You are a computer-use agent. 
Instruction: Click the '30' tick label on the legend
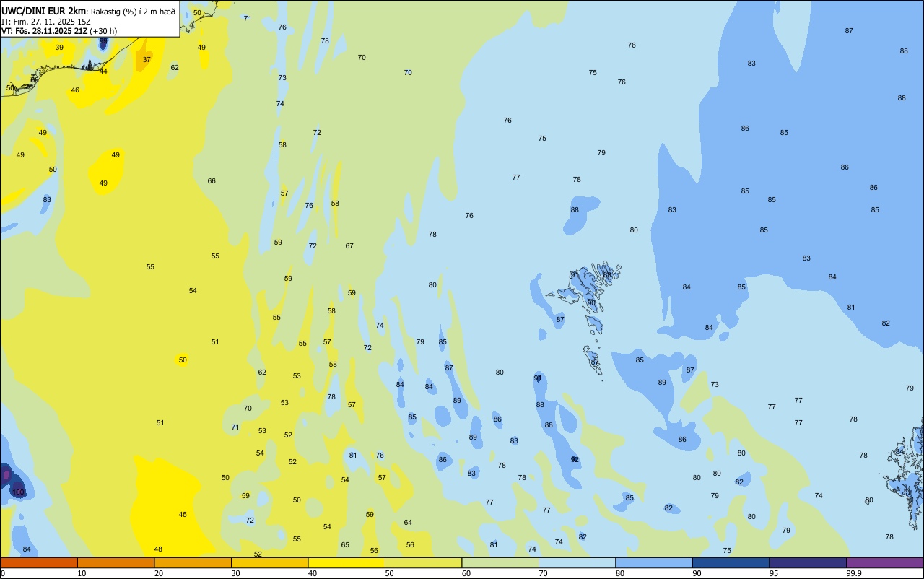pos(235,573)
